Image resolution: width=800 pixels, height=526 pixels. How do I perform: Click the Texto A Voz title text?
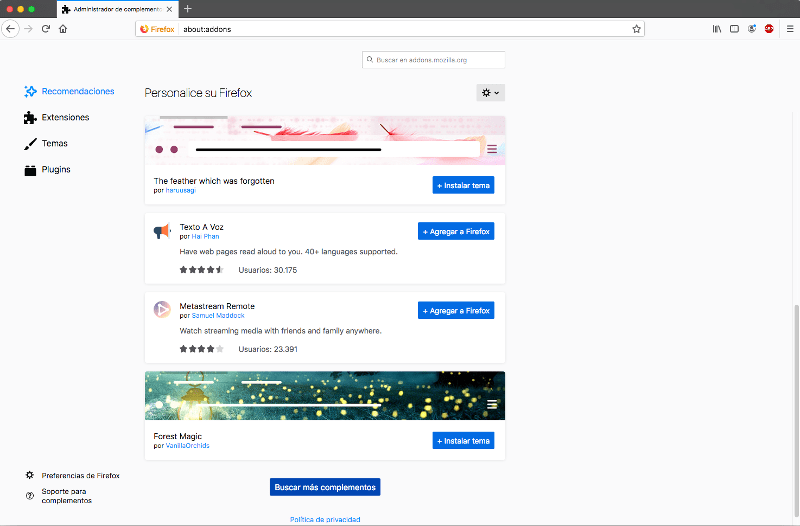point(202,227)
